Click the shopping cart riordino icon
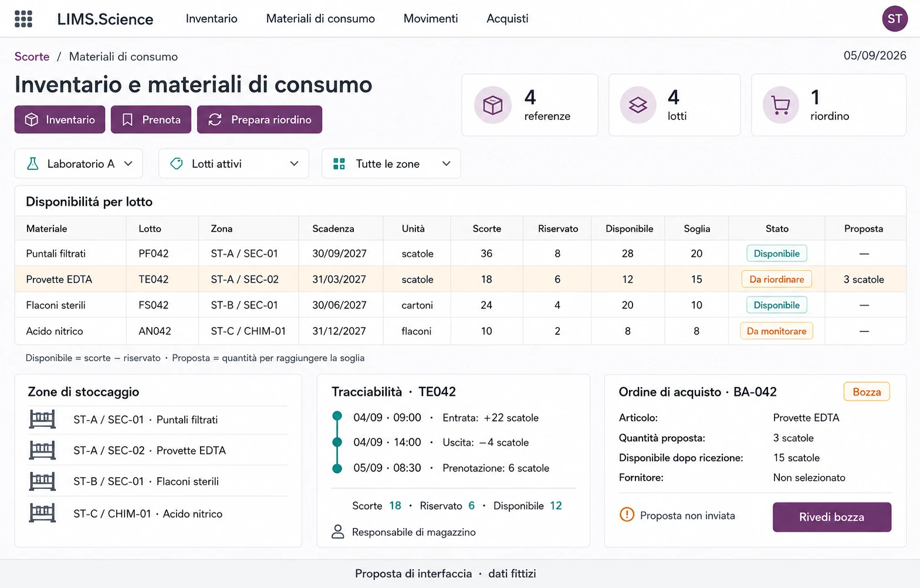Image resolution: width=920 pixels, height=588 pixels. click(781, 106)
